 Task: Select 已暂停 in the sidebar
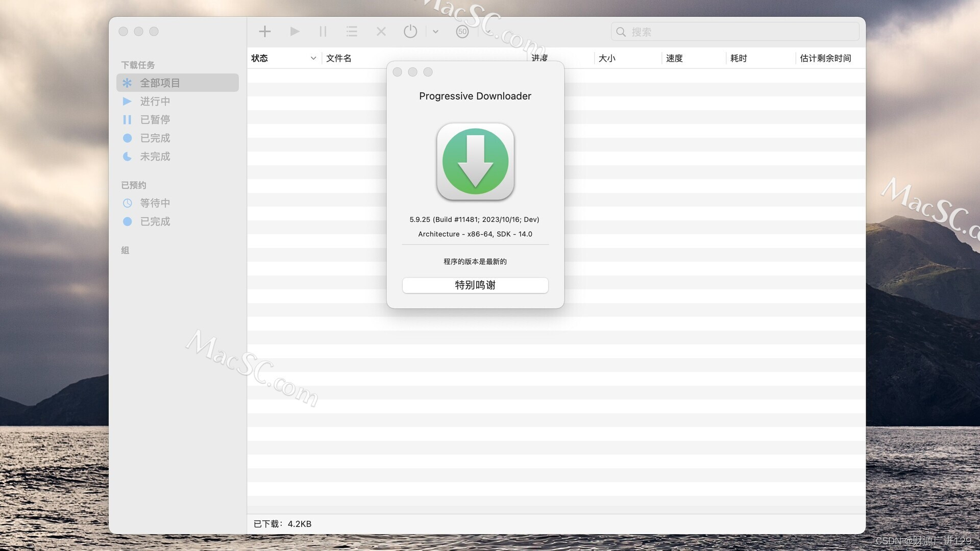(178, 119)
